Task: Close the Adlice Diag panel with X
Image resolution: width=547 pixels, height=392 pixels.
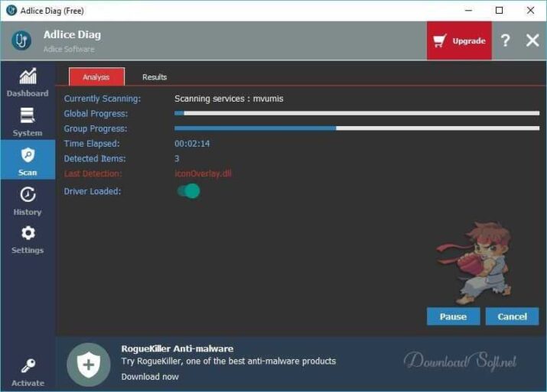Action: (532, 40)
